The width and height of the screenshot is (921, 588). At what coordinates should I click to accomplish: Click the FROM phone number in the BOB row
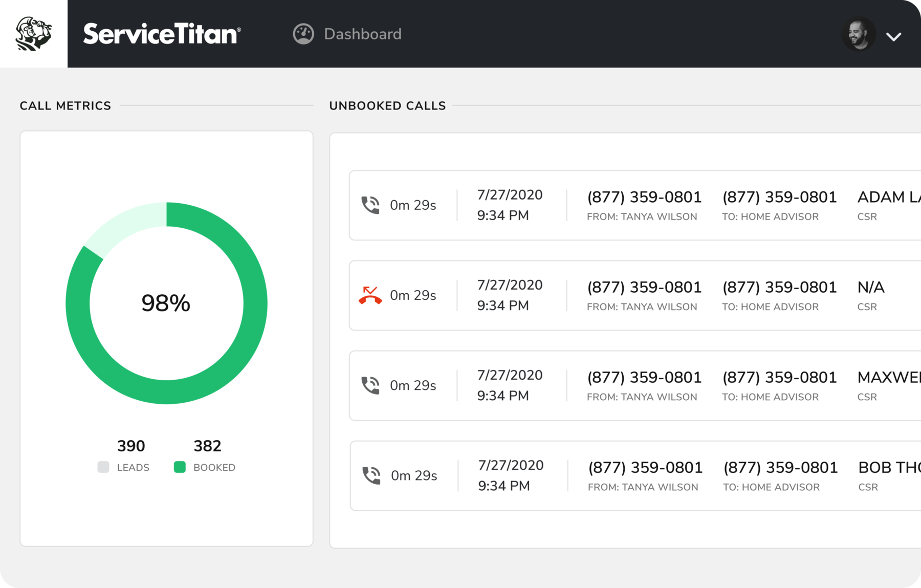tap(645, 467)
